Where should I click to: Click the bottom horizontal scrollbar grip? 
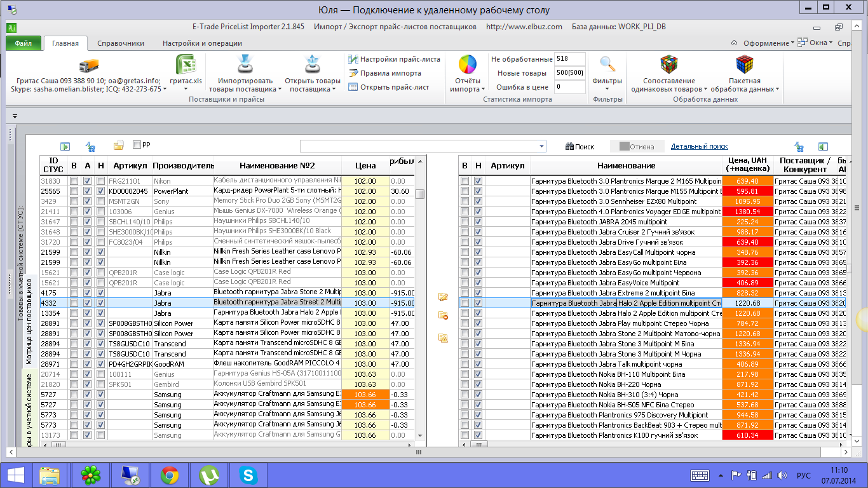[x=419, y=452]
